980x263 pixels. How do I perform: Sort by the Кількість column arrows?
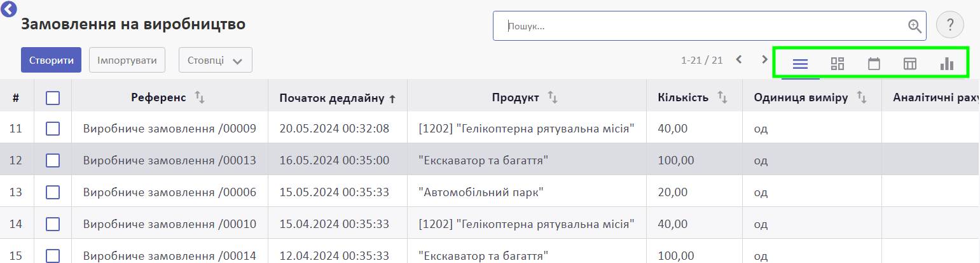click(x=722, y=97)
